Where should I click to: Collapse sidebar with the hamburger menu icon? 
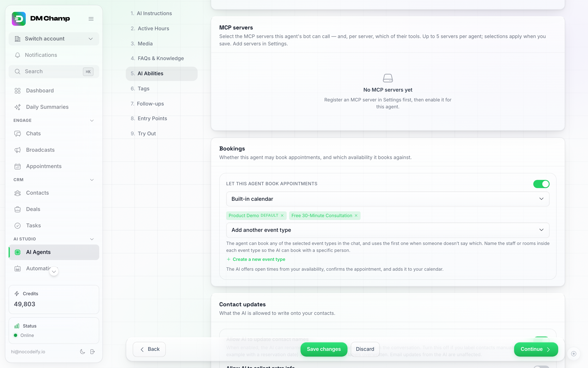91,19
